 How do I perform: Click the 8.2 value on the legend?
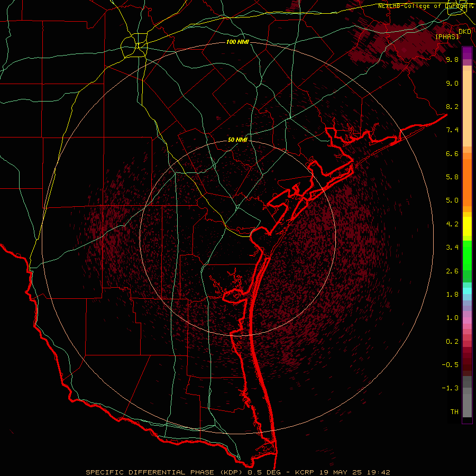[x=452, y=106]
